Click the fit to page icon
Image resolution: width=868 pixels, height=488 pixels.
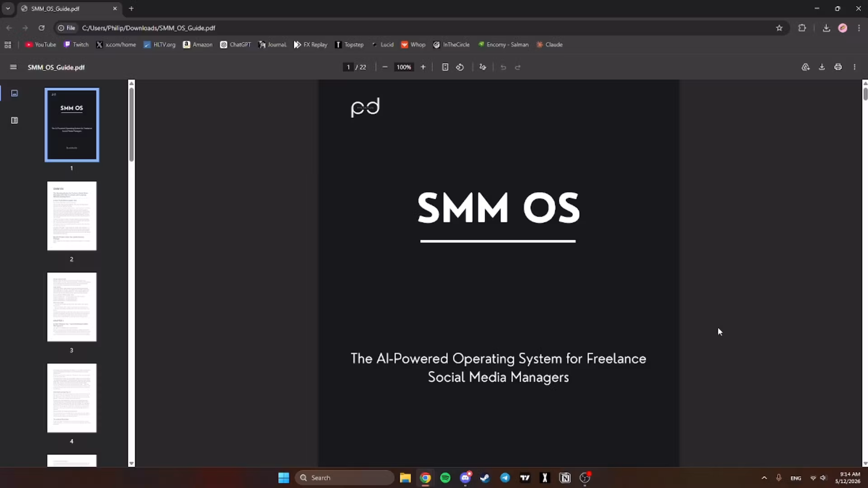445,67
